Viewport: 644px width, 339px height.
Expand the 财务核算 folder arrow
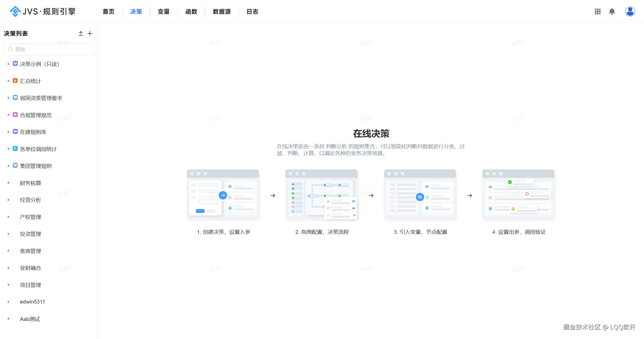coord(8,183)
